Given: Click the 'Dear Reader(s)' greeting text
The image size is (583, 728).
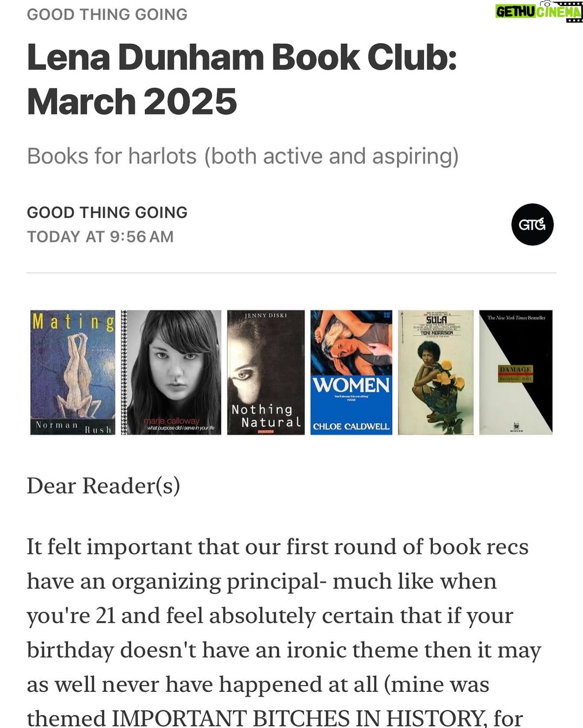Looking at the screenshot, I should click(104, 486).
